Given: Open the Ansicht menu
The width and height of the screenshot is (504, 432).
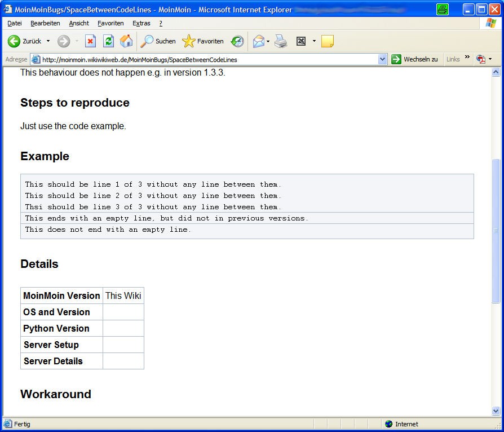Looking at the screenshot, I should tap(79, 23).
